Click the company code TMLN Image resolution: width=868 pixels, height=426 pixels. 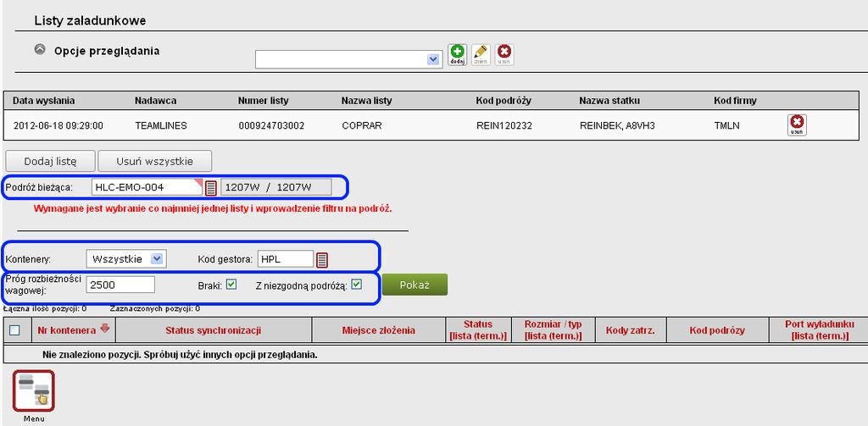(726, 125)
